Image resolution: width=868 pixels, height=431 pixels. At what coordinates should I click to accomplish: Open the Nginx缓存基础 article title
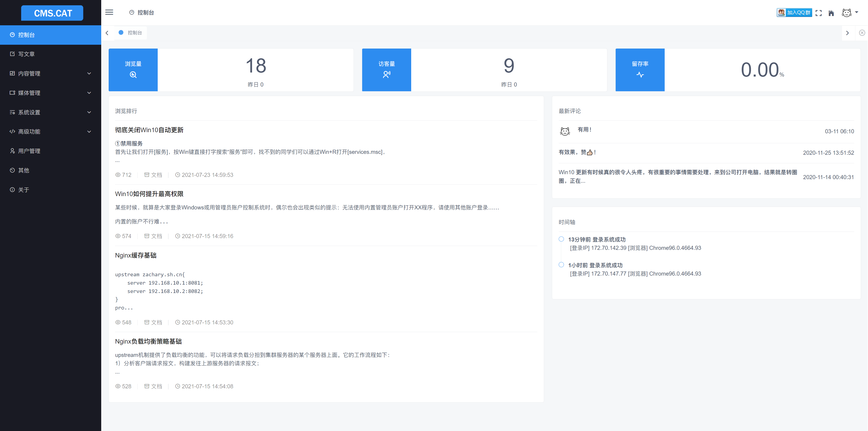click(136, 255)
